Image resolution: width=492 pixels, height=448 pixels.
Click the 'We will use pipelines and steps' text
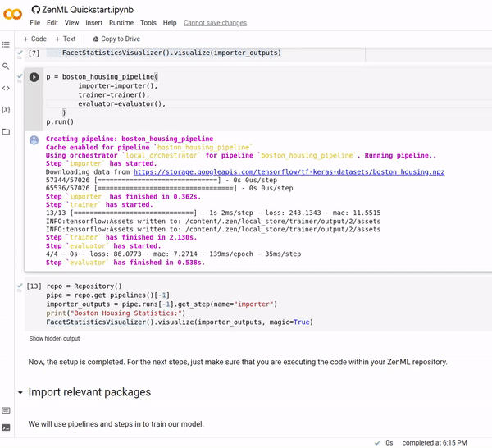pyautogui.click(x=116, y=424)
